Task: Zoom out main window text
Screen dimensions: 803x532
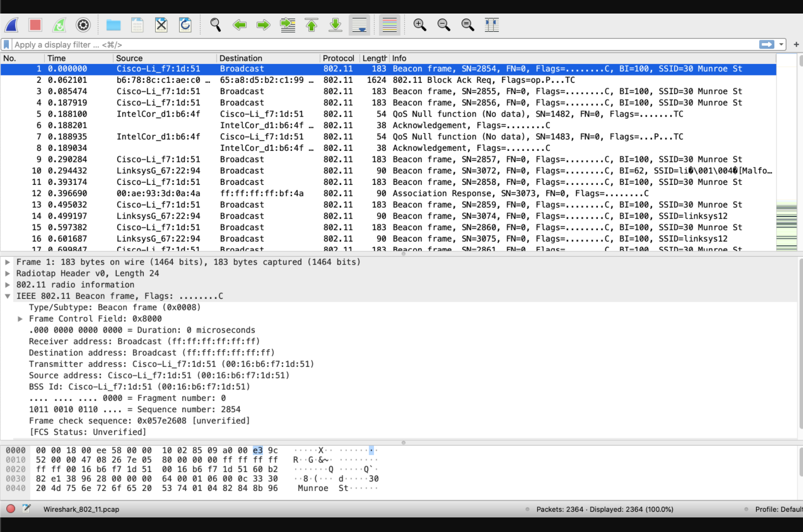Action: [x=444, y=25]
